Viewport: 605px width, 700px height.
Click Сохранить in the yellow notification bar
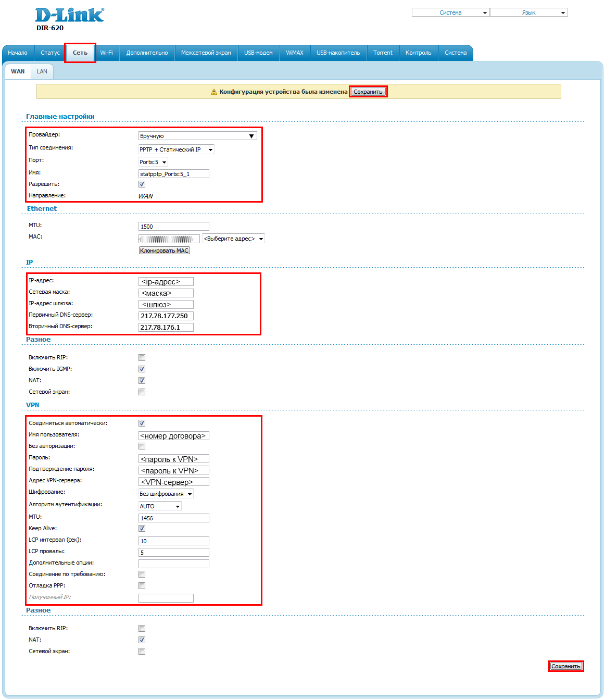tap(368, 92)
